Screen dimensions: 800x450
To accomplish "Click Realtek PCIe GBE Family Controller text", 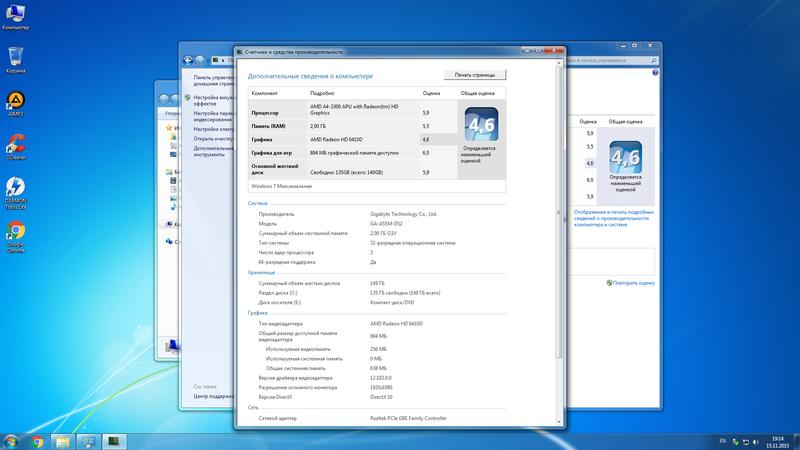I will pos(408,418).
